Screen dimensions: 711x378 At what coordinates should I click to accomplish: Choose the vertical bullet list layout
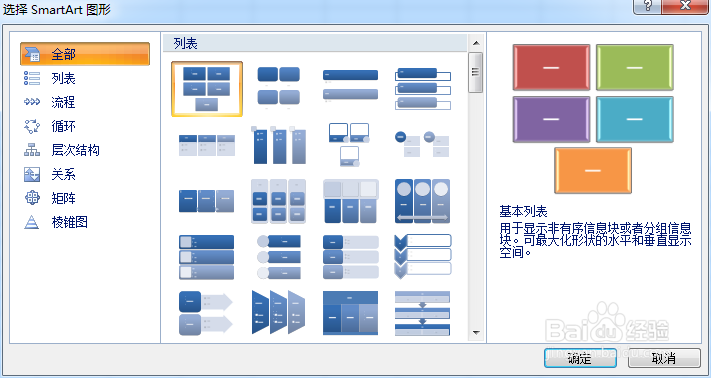click(x=350, y=86)
